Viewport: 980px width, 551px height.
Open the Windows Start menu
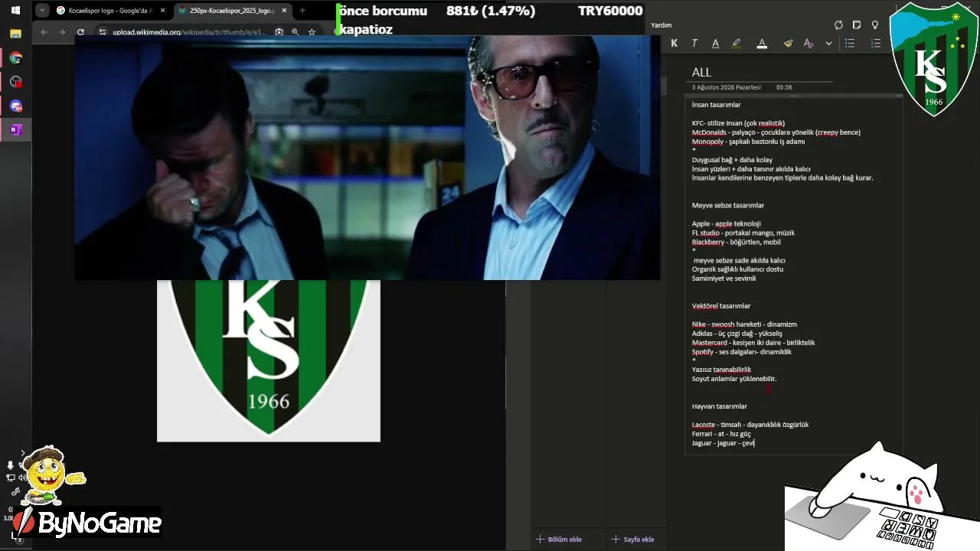[15, 11]
